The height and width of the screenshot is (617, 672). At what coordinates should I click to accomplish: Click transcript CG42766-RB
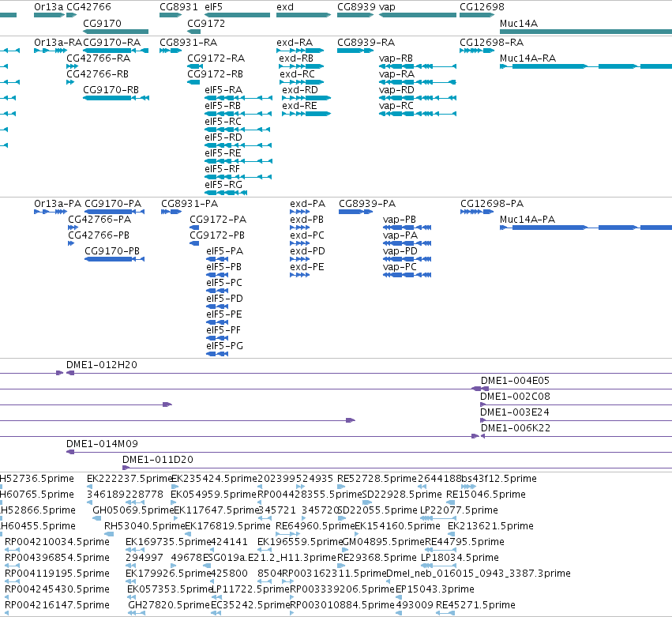pyautogui.click(x=70, y=82)
